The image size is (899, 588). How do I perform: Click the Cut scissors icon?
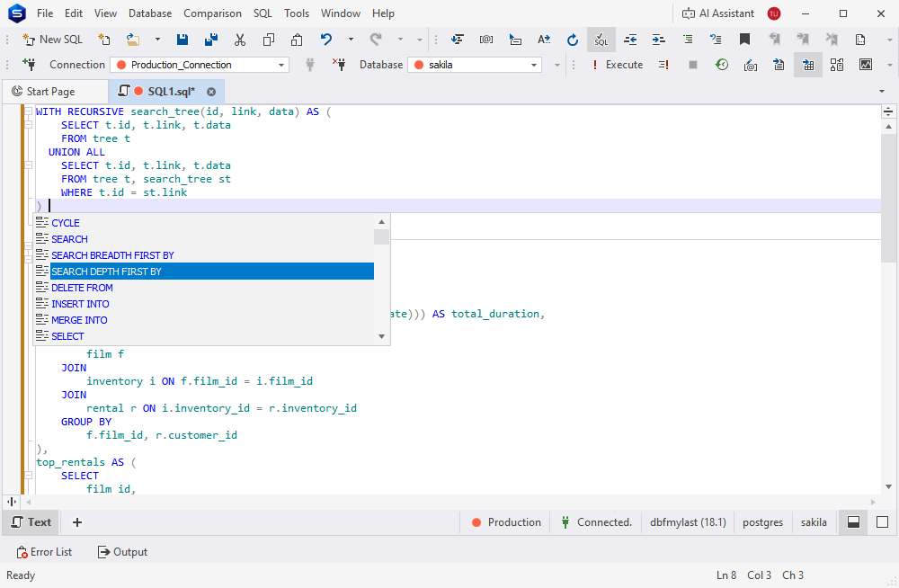[x=239, y=40]
